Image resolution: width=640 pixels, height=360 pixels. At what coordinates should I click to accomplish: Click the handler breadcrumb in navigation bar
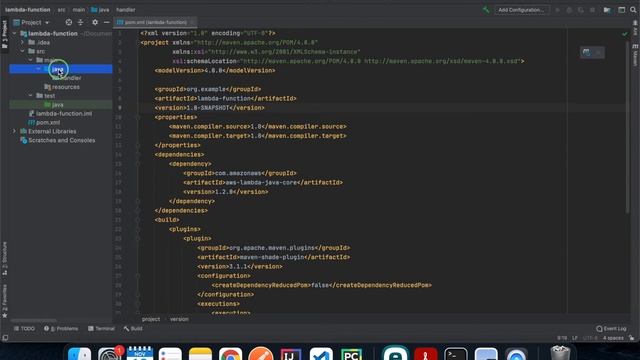point(126,10)
